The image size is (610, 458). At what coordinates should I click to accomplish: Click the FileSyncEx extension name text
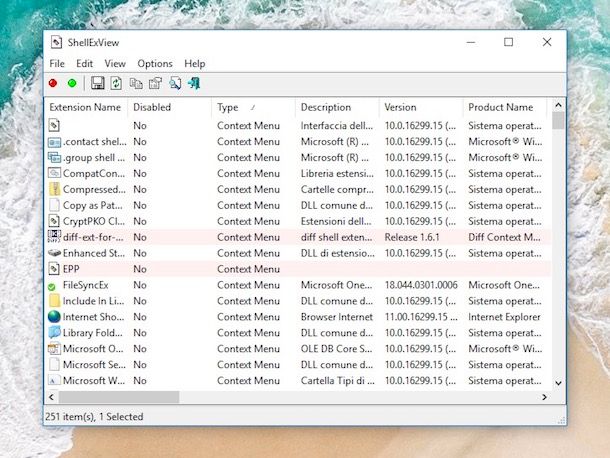(86, 285)
